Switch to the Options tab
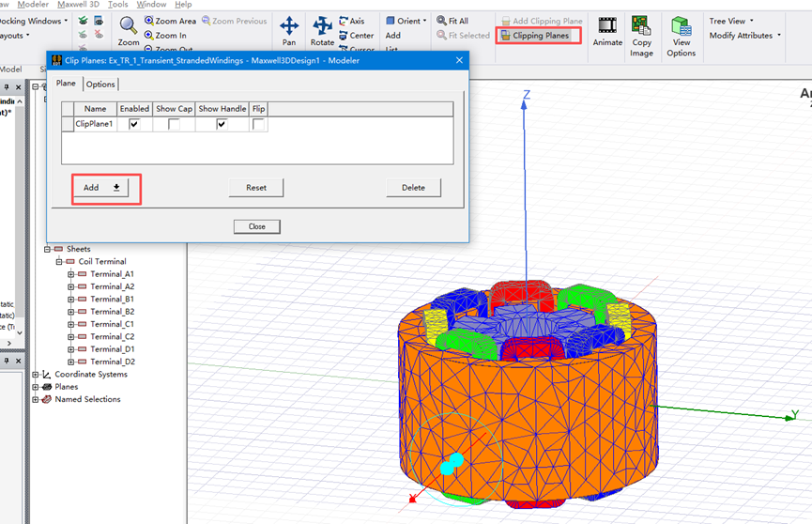This screenshot has width=812, height=524. (100, 84)
